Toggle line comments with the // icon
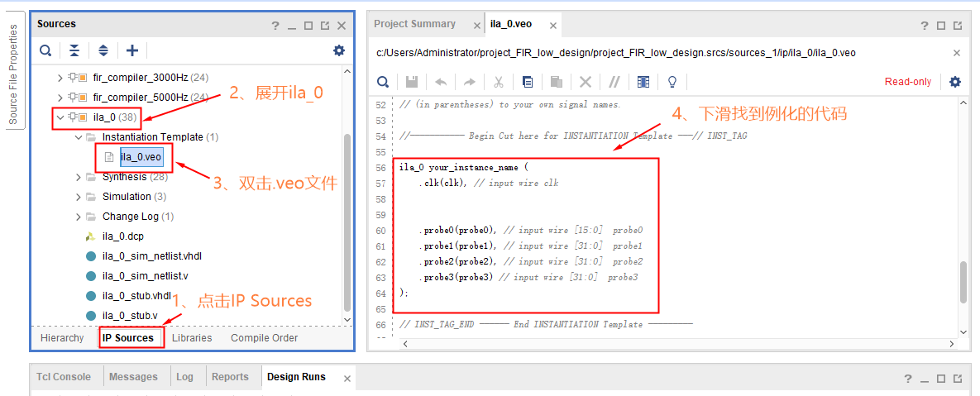980x396 pixels. pyautogui.click(x=614, y=82)
